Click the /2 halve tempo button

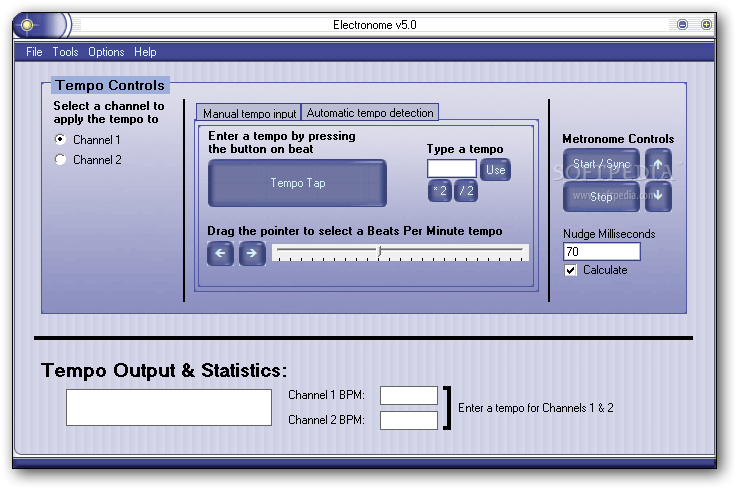tap(466, 191)
